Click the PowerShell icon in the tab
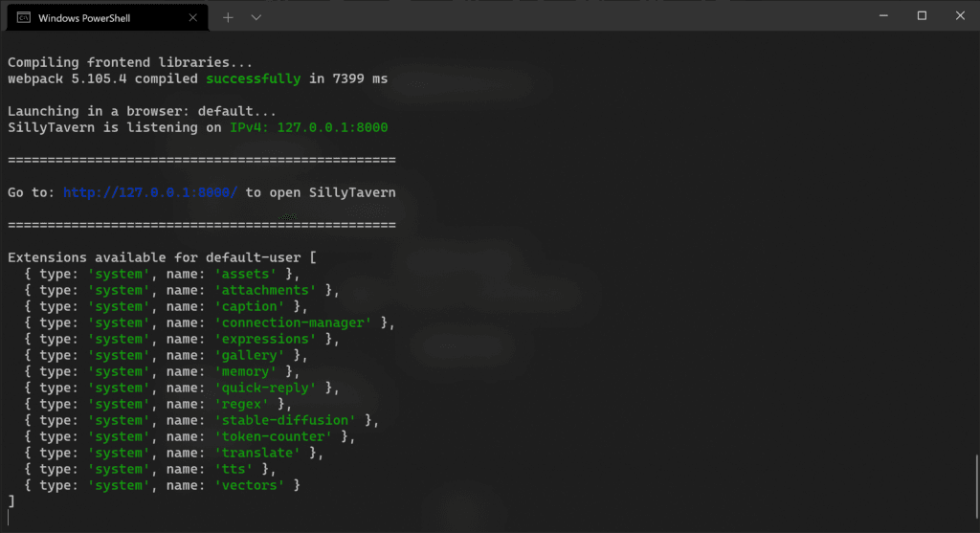The height and width of the screenshot is (533, 980). point(24,17)
